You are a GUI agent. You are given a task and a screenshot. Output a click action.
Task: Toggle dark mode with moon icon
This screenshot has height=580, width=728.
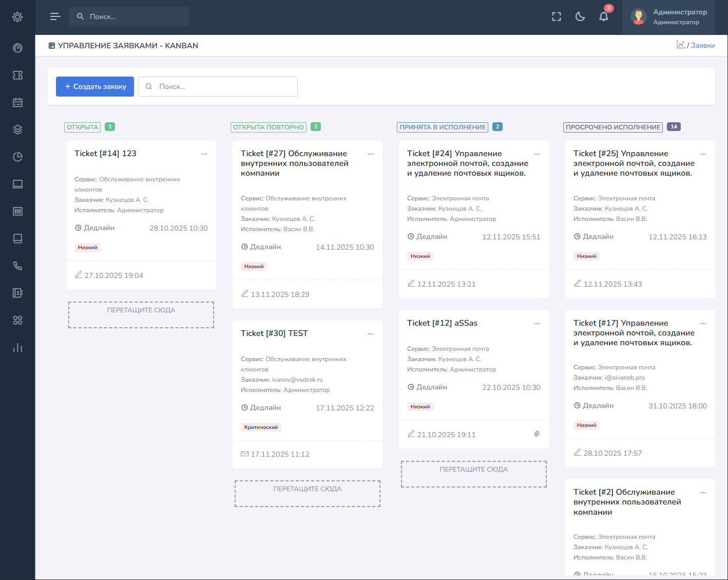pos(580,17)
